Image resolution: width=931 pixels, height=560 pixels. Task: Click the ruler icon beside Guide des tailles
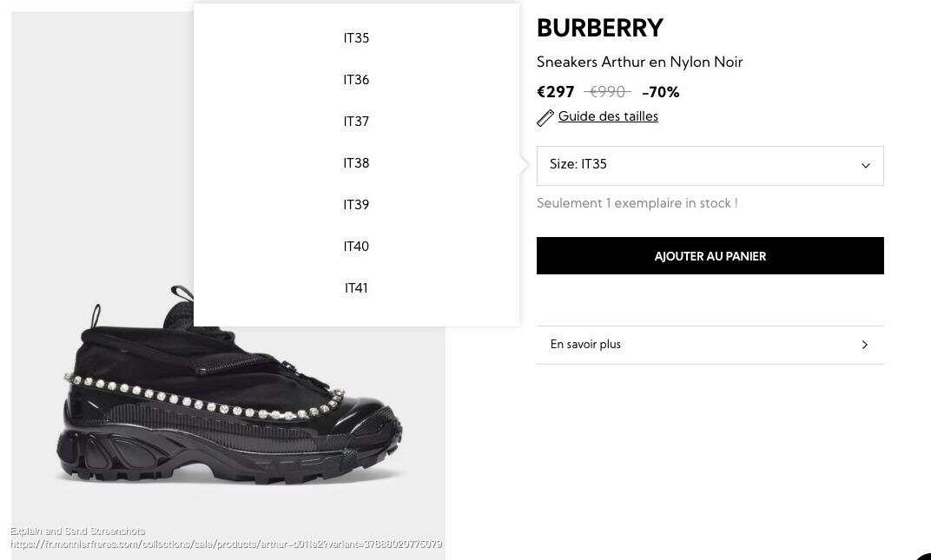(x=545, y=117)
